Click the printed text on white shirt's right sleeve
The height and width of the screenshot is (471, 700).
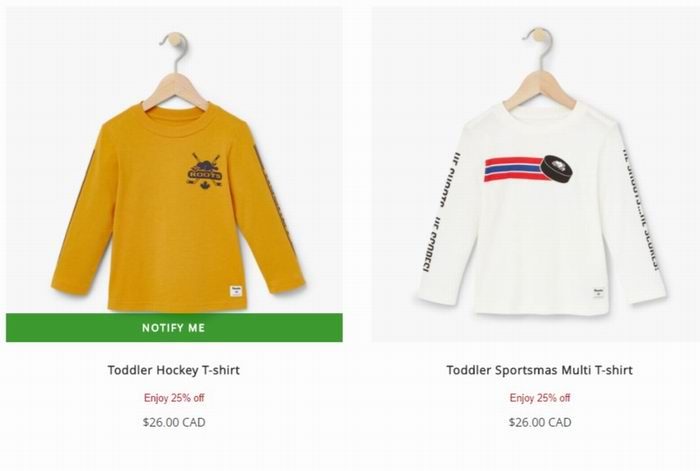[x=641, y=210]
